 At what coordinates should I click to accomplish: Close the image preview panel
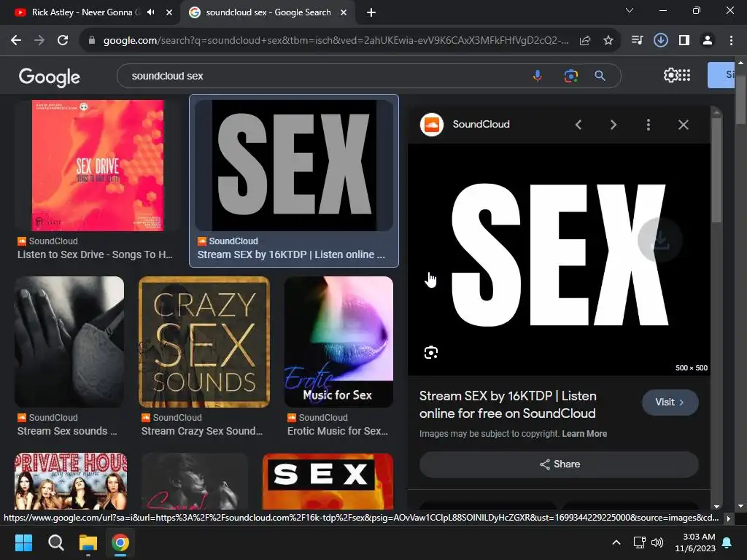[683, 125]
